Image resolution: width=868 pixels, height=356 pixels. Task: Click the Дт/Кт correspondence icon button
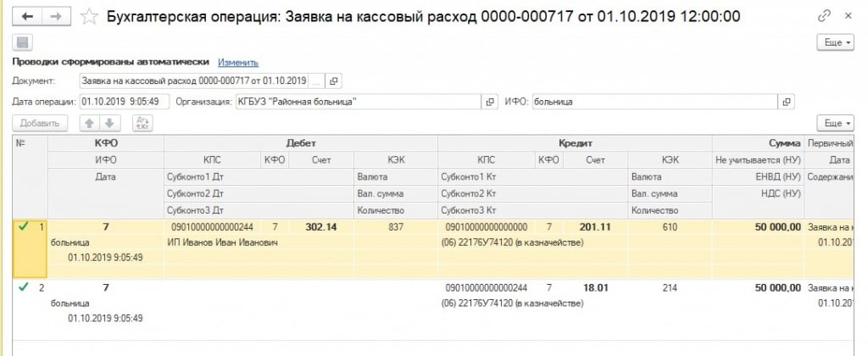tap(142, 123)
